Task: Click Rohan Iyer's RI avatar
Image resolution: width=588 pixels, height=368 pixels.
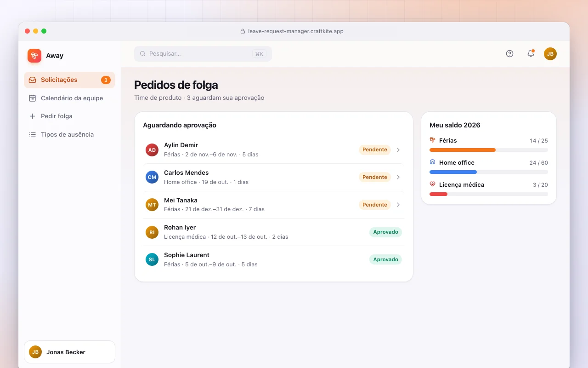Action: pyautogui.click(x=152, y=232)
